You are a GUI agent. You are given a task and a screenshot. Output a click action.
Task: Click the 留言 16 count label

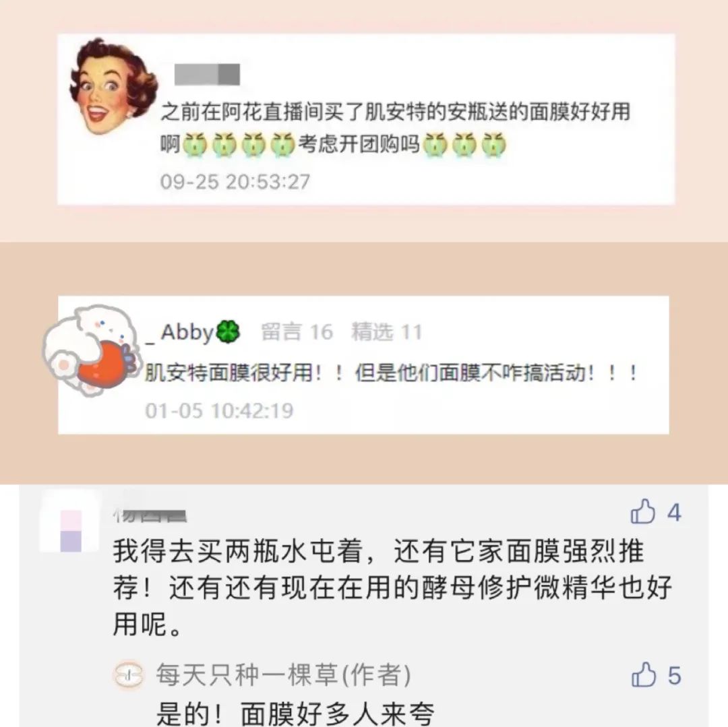coord(297,332)
